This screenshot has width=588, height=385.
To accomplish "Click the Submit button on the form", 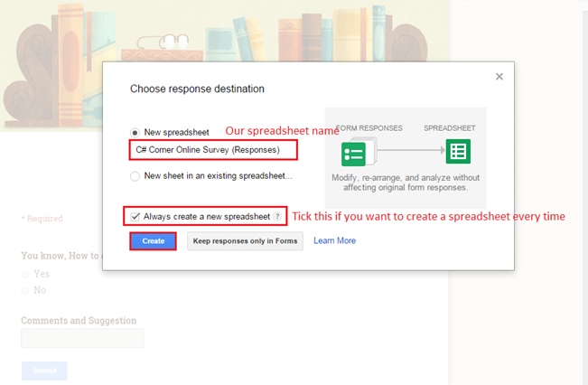I will [x=44, y=371].
